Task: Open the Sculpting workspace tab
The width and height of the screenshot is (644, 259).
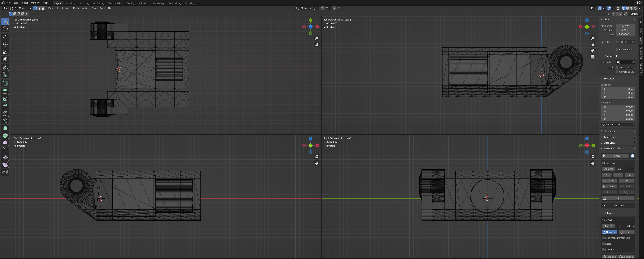Action: pos(84,3)
